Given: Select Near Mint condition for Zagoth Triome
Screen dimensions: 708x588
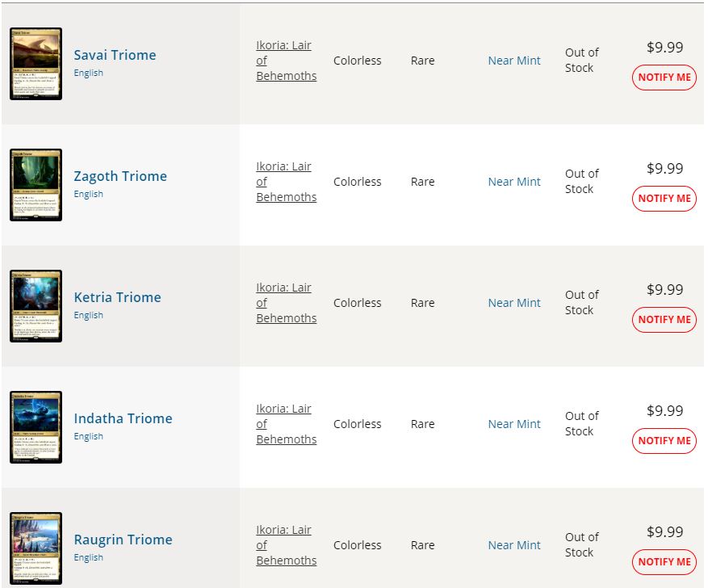Looking at the screenshot, I should point(513,182).
